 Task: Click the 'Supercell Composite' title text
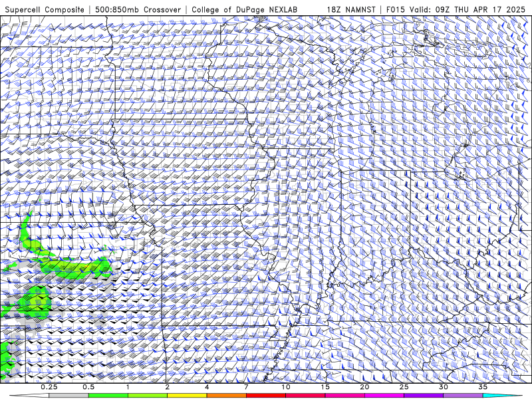pos(45,10)
